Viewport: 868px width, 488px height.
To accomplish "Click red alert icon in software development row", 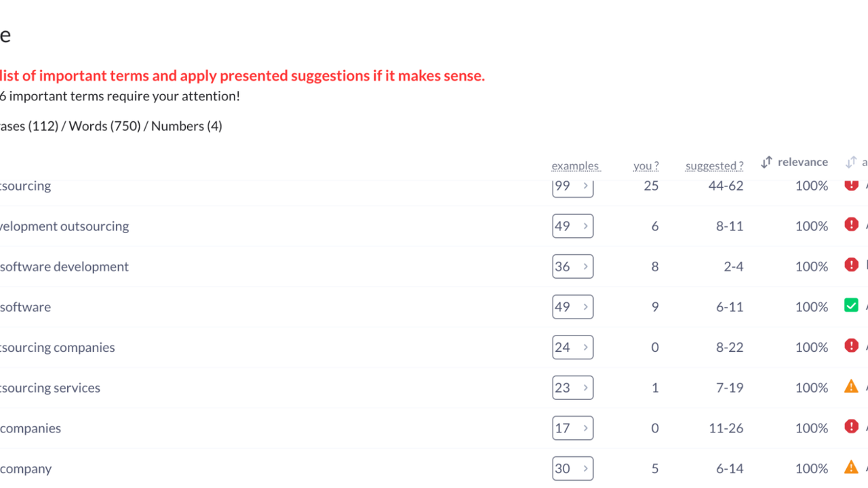I will pyautogui.click(x=851, y=265).
